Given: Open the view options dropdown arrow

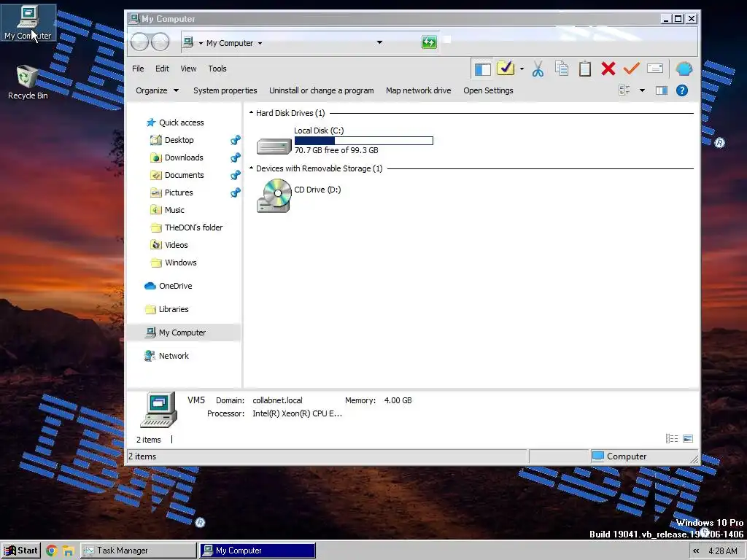Looking at the screenshot, I should click(642, 90).
